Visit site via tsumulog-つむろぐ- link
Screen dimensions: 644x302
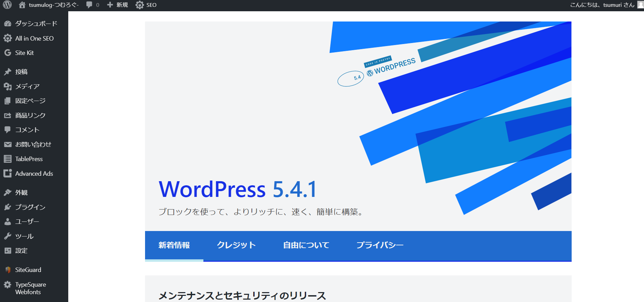click(x=54, y=5)
